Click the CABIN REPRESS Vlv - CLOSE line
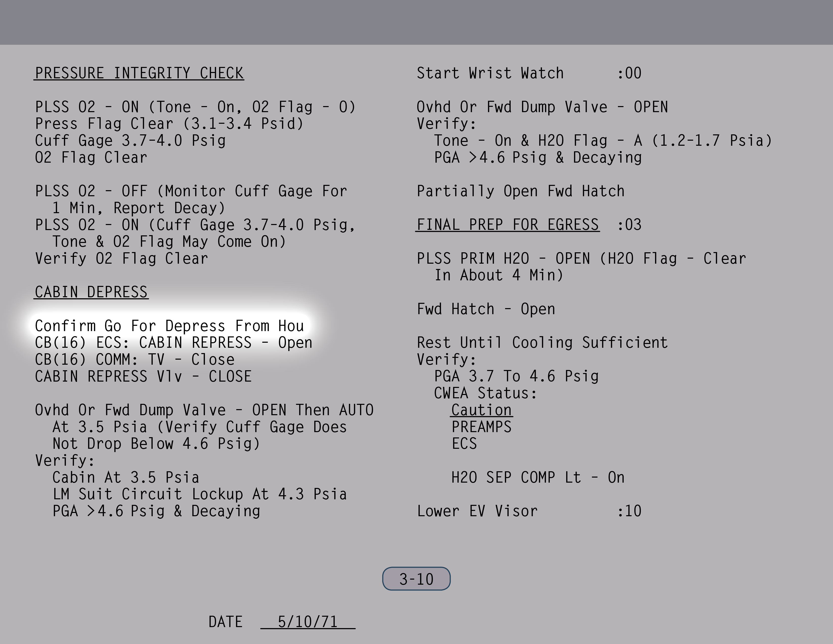The image size is (833, 644). click(x=143, y=377)
